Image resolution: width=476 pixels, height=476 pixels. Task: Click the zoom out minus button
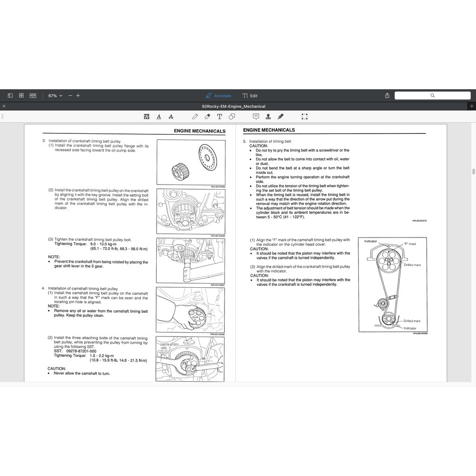[x=70, y=95]
